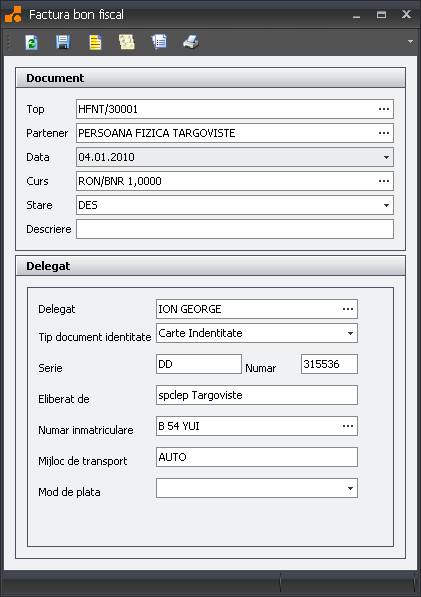Image resolution: width=421 pixels, height=597 pixels.
Task: Click the Eliberat de text field
Action: click(257, 395)
